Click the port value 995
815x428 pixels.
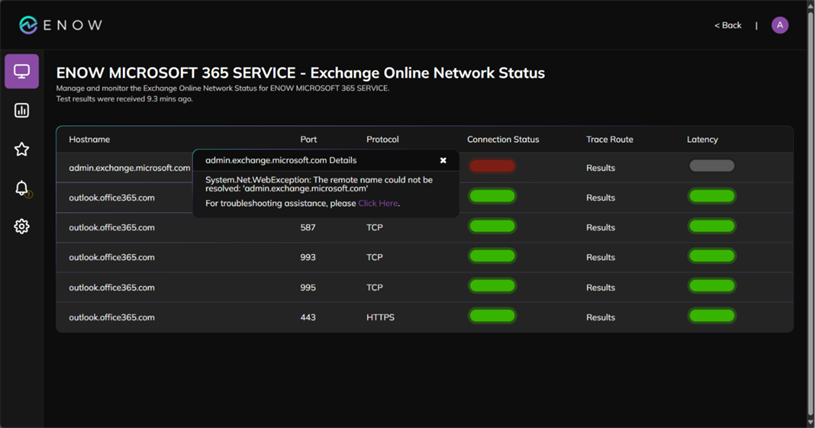tap(308, 287)
